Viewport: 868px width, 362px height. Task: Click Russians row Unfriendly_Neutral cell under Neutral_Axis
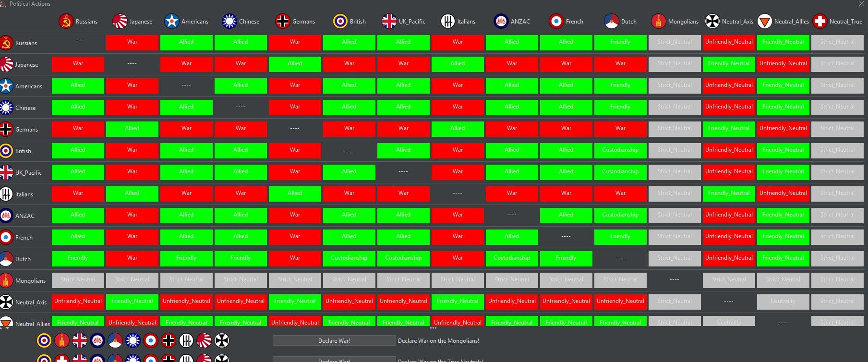click(x=729, y=42)
